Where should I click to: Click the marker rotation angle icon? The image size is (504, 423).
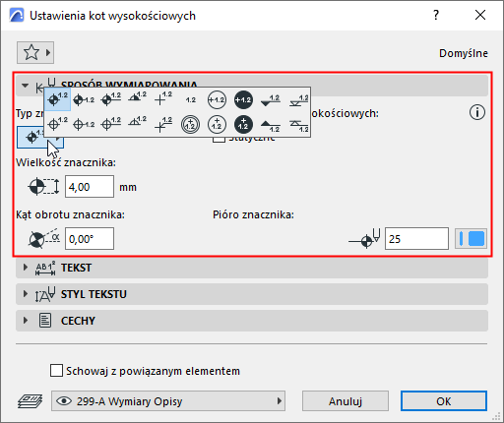click(44, 238)
